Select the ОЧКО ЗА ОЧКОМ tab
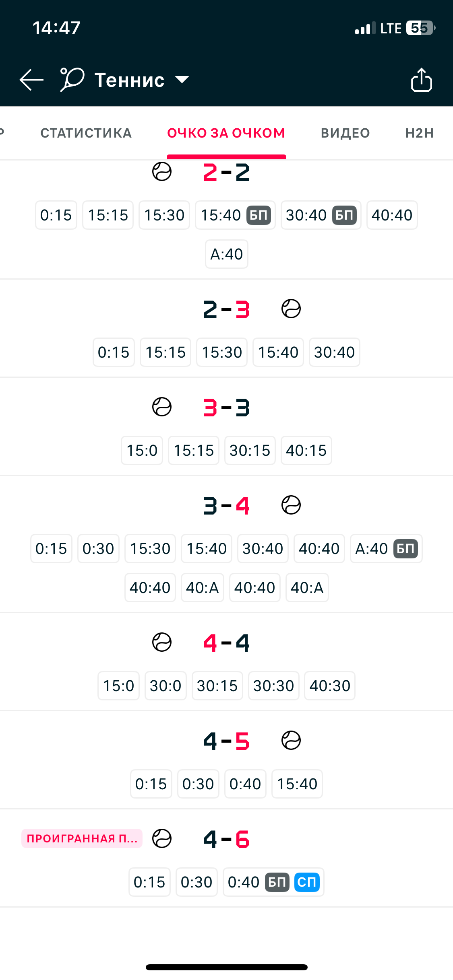This screenshot has height=980, width=453. (226, 133)
